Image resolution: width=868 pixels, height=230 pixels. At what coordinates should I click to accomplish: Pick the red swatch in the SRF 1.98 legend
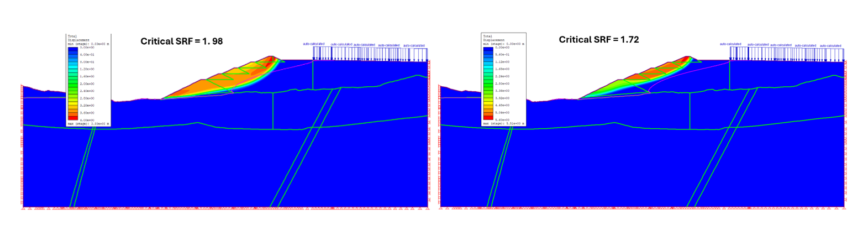pyautogui.click(x=73, y=118)
